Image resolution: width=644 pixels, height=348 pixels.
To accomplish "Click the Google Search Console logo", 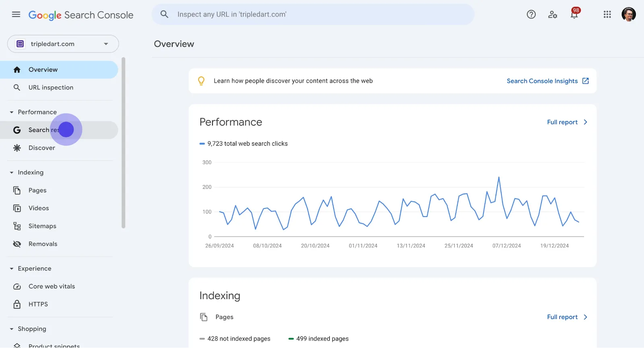I will tap(81, 15).
